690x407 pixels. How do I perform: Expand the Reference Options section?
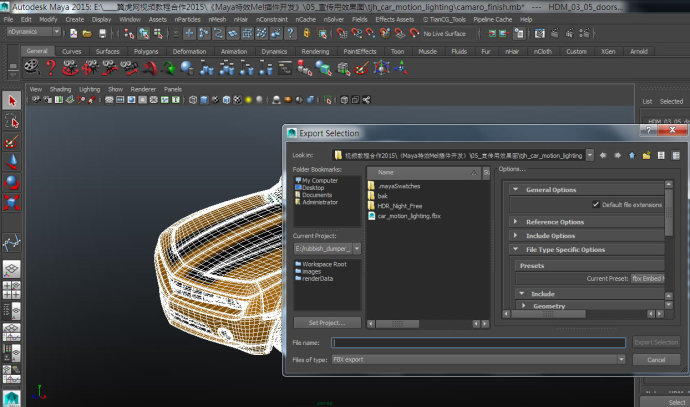[516, 222]
